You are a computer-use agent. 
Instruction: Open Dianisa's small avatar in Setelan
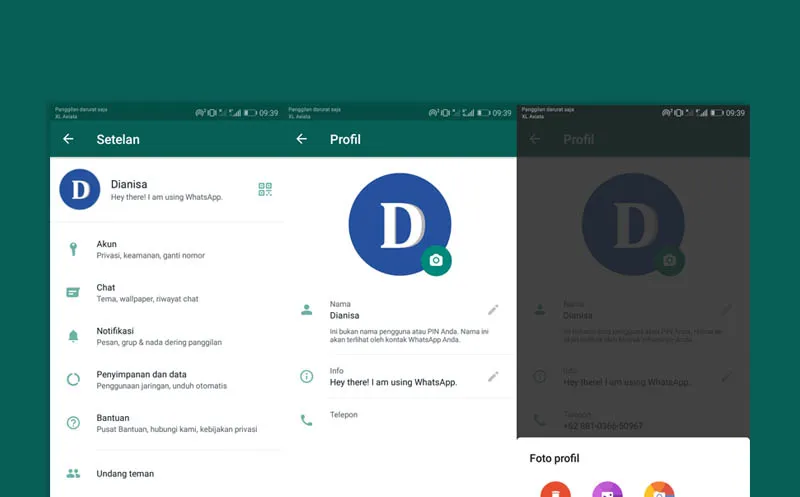click(x=80, y=189)
